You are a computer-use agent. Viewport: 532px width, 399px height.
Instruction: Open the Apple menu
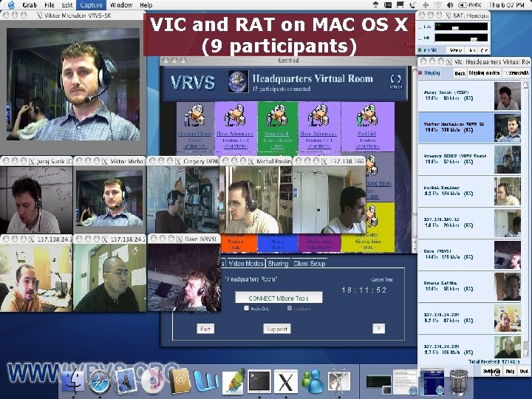pos(10,4)
